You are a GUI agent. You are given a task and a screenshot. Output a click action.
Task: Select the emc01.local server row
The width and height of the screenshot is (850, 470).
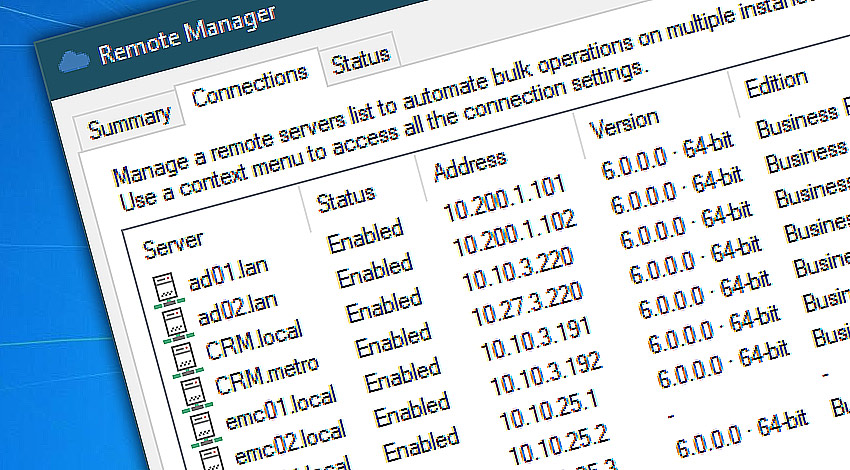click(x=280, y=409)
